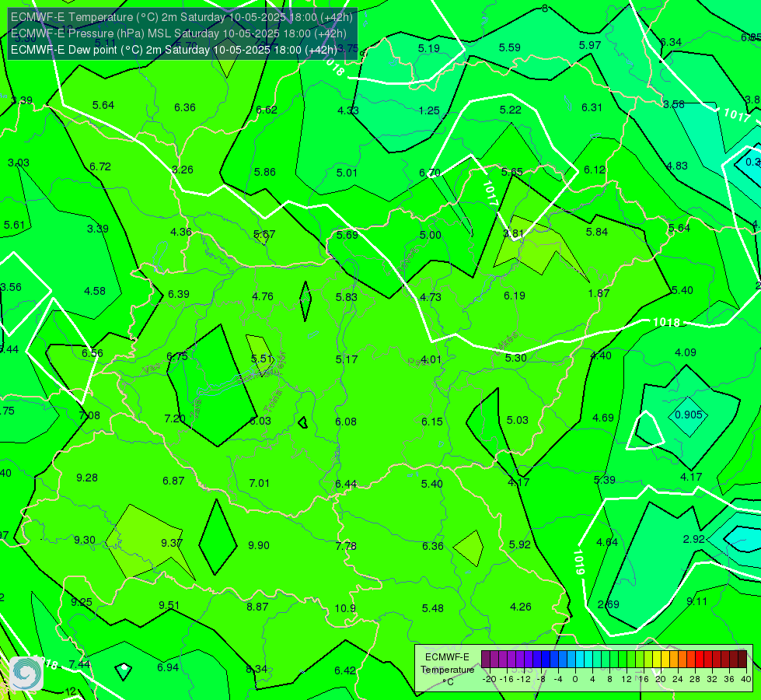
Task: Click the dew point value 4.09
Action: (x=686, y=352)
